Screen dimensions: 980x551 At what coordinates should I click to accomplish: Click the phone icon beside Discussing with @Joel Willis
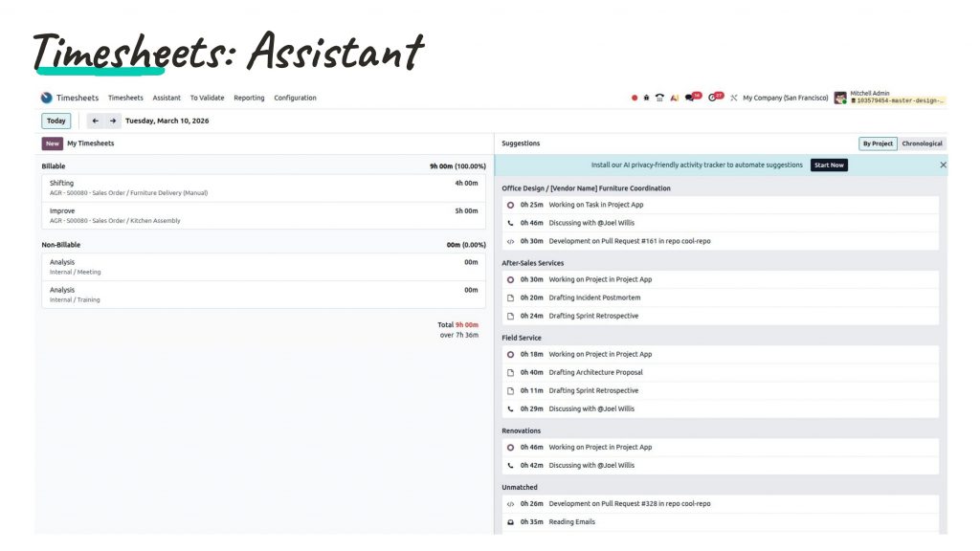pyautogui.click(x=510, y=222)
